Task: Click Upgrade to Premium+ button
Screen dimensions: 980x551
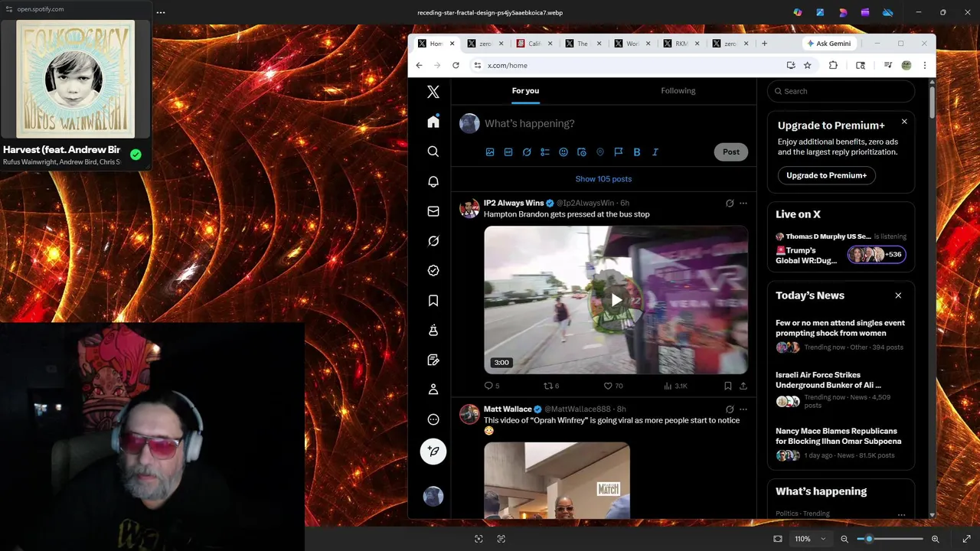Action: coord(826,175)
